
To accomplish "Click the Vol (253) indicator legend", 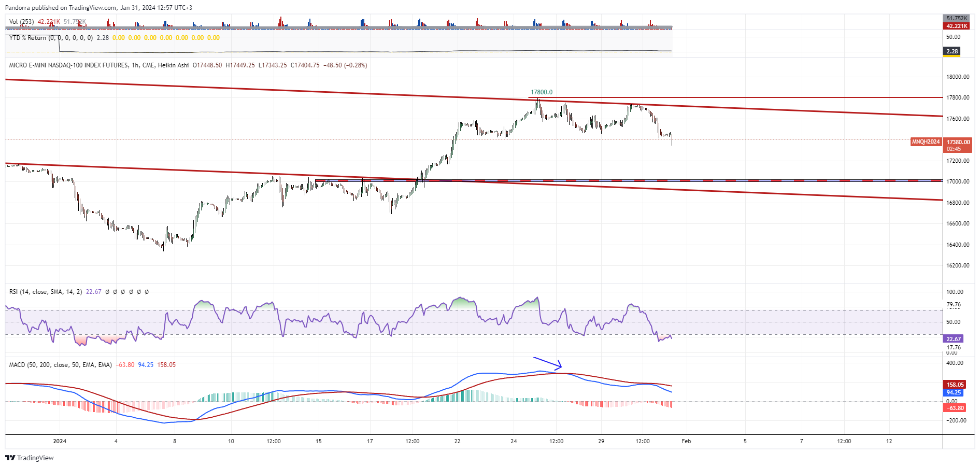I will pyautogui.click(x=21, y=22).
